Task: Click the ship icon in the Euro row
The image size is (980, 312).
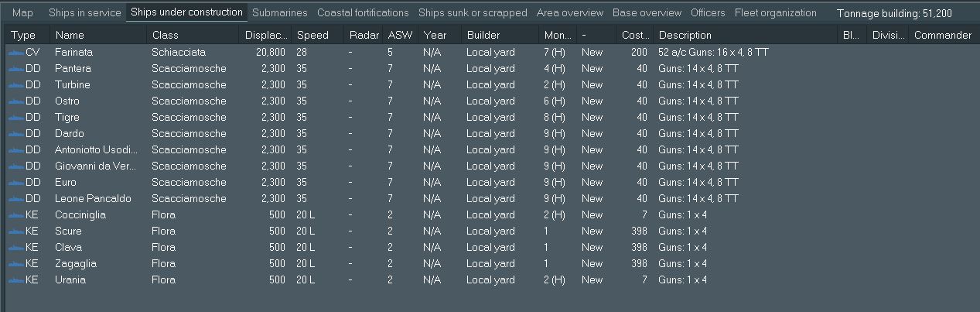Action: coord(15,183)
